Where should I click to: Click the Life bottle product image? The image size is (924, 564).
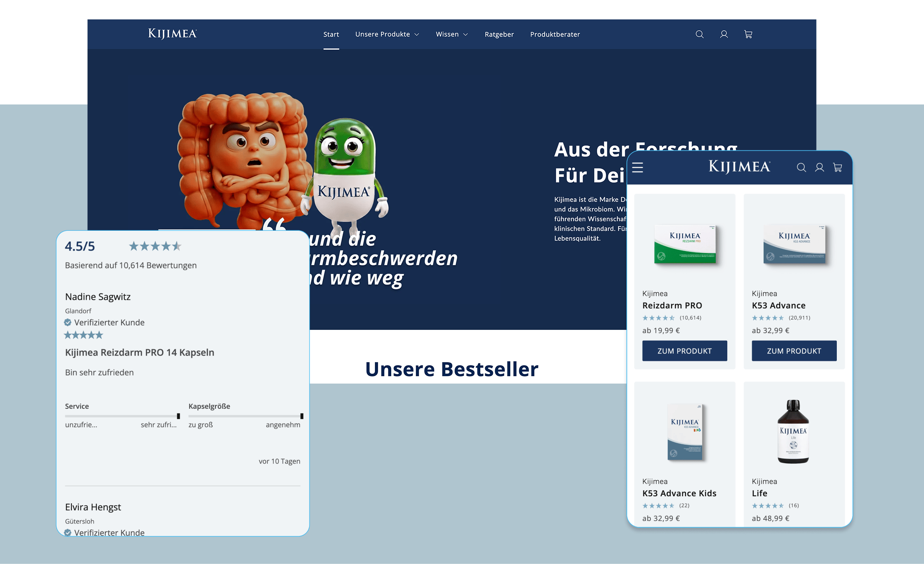pos(793,431)
